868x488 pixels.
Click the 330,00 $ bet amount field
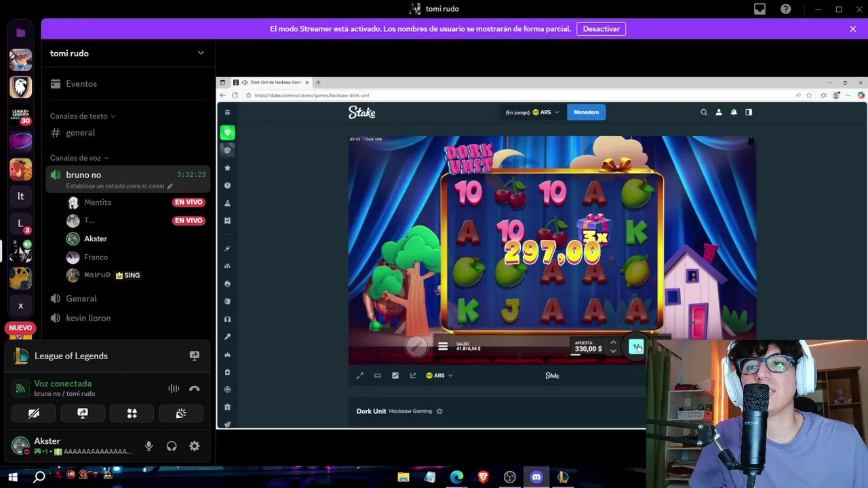[x=589, y=349]
